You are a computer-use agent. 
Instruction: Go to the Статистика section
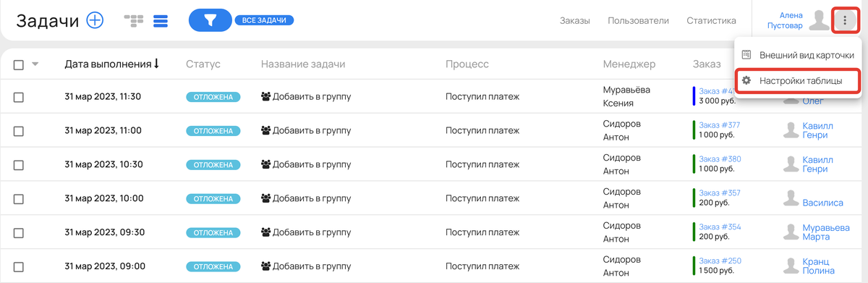(711, 21)
